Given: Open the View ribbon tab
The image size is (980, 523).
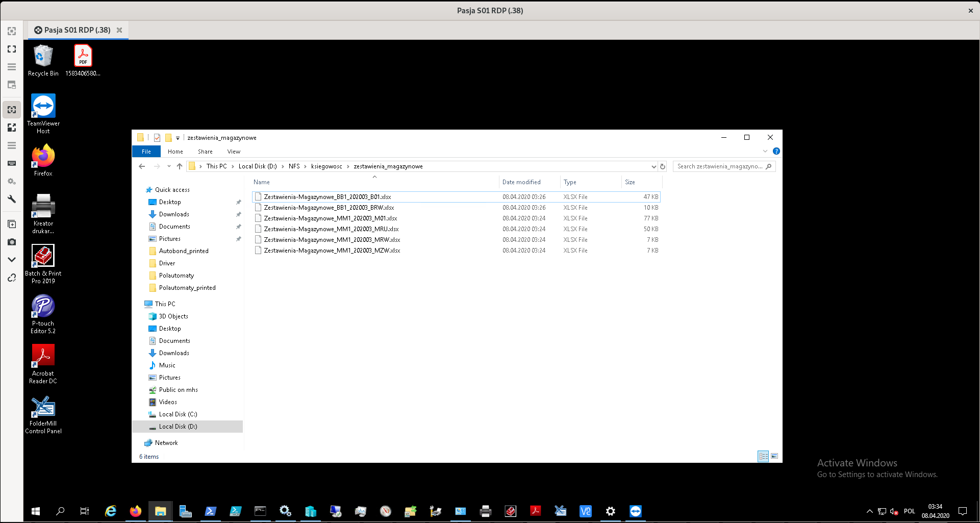Looking at the screenshot, I should point(234,152).
